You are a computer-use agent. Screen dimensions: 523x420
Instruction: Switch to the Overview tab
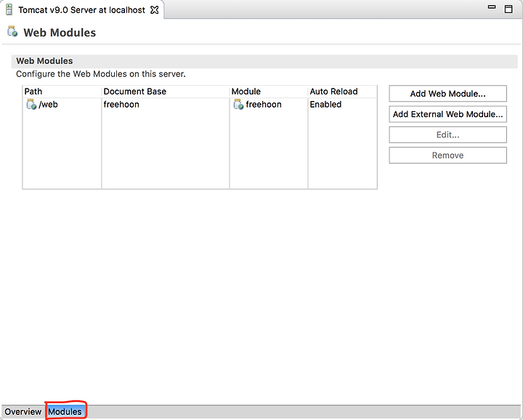pyautogui.click(x=23, y=412)
